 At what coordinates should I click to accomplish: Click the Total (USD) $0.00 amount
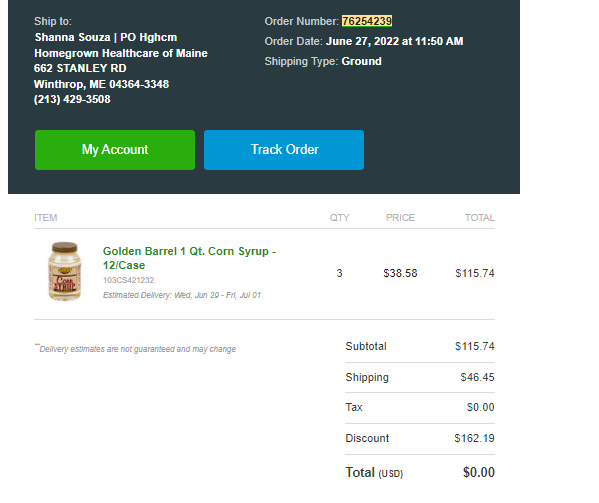point(479,472)
